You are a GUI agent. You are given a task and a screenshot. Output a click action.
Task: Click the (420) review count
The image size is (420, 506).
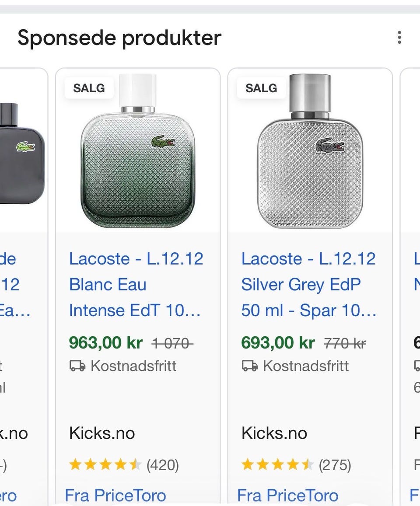(163, 465)
